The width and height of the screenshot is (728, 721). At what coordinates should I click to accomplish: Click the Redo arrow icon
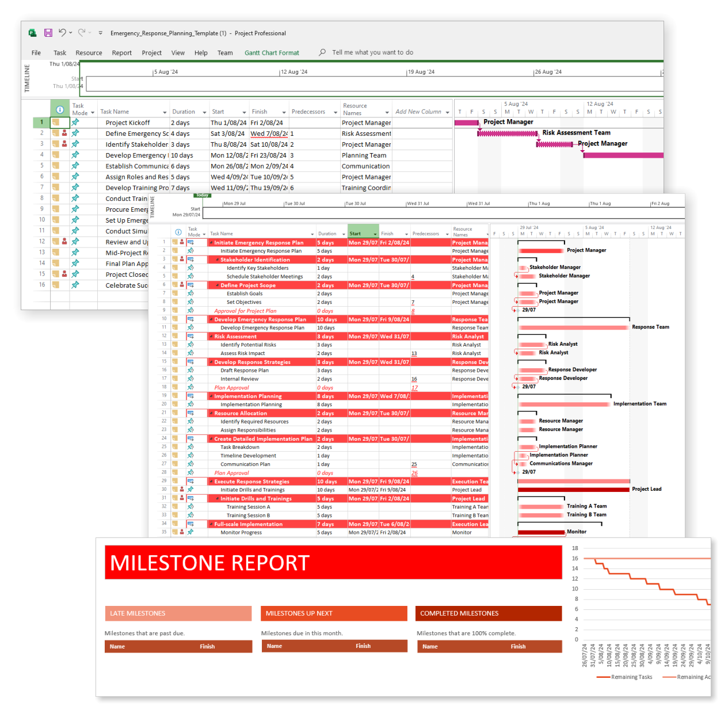pos(82,33)
